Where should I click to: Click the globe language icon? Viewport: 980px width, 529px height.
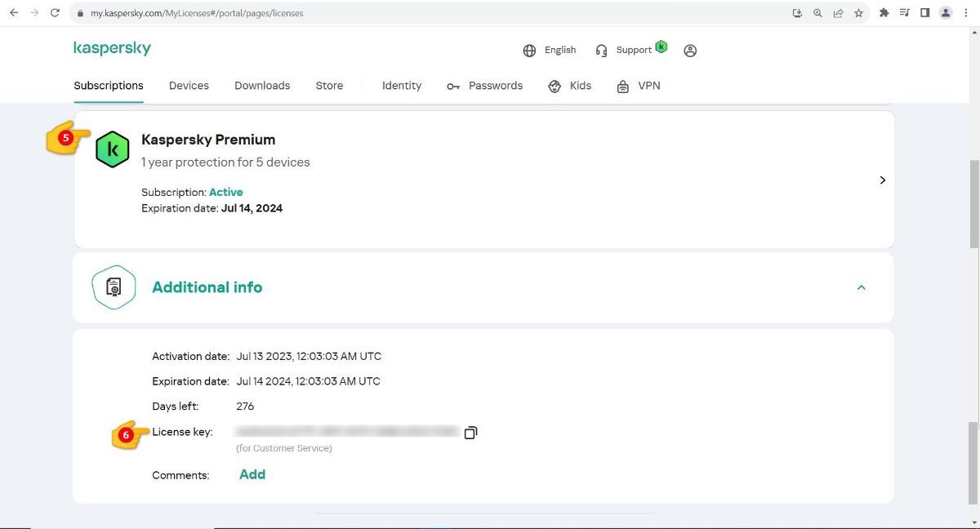tap(529, 51)
